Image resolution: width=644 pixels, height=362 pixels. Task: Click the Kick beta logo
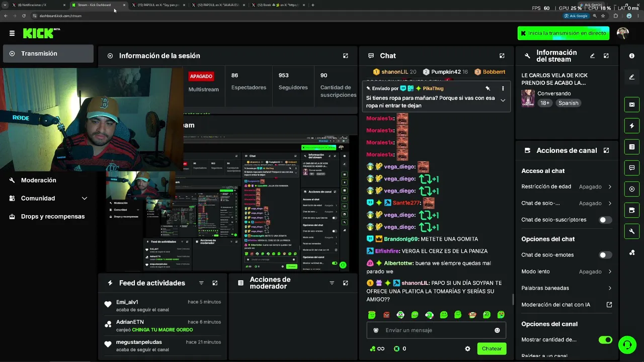tap(41, 33)
